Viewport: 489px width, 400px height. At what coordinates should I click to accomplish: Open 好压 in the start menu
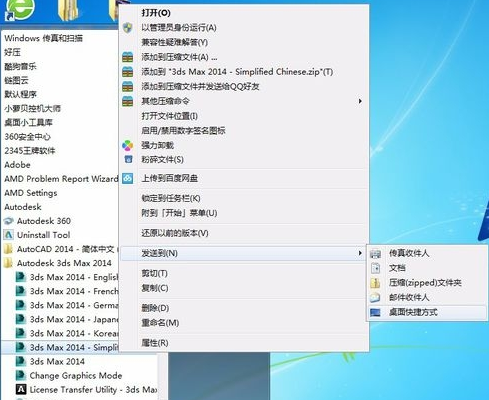point(12,52)
